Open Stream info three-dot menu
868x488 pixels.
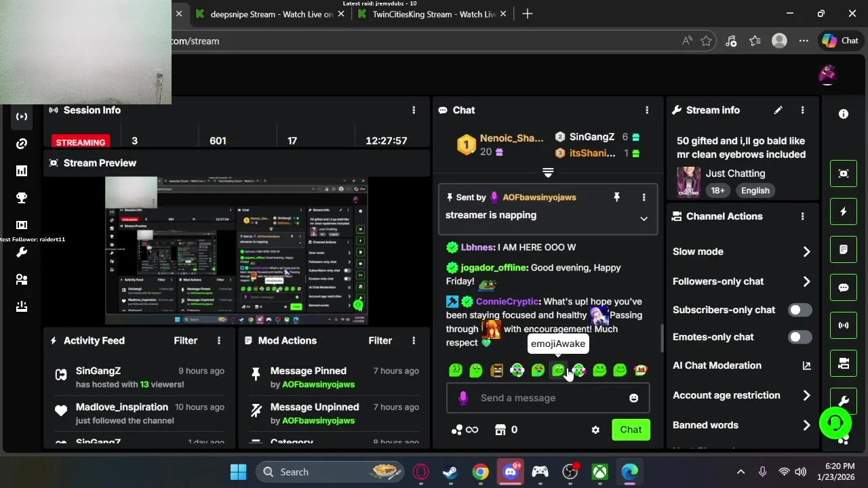[x=803, y=110]
